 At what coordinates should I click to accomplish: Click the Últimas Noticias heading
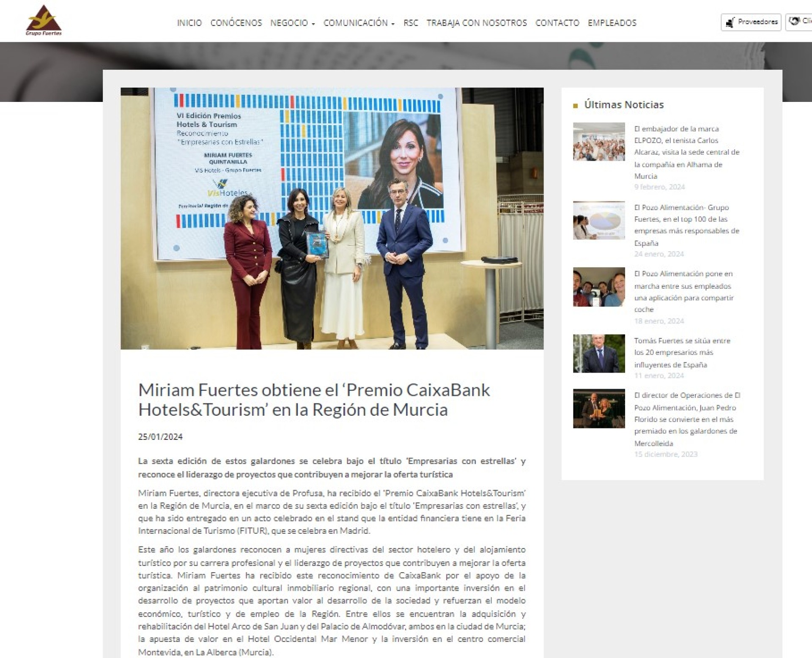[x=624, y=104]
